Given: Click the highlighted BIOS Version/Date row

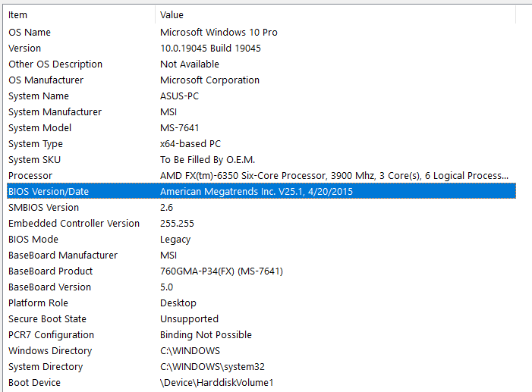Looking at the screenshot, I should 261,191.
